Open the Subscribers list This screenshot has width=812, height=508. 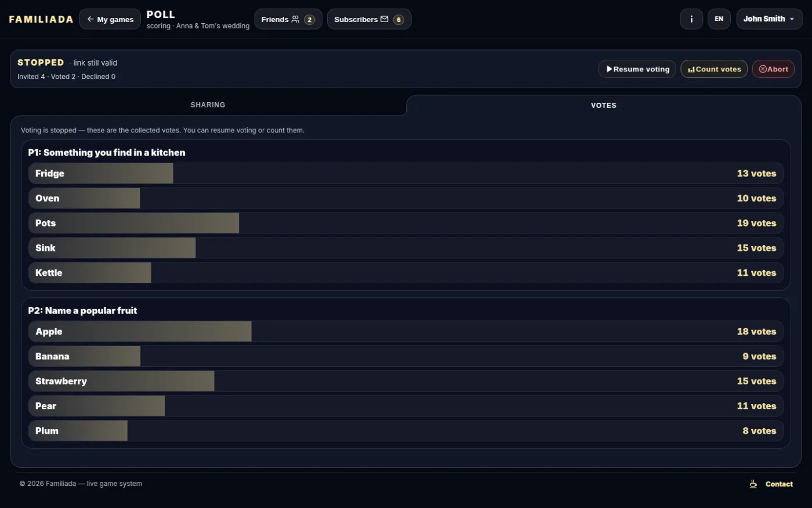click(x=369, y=19)
